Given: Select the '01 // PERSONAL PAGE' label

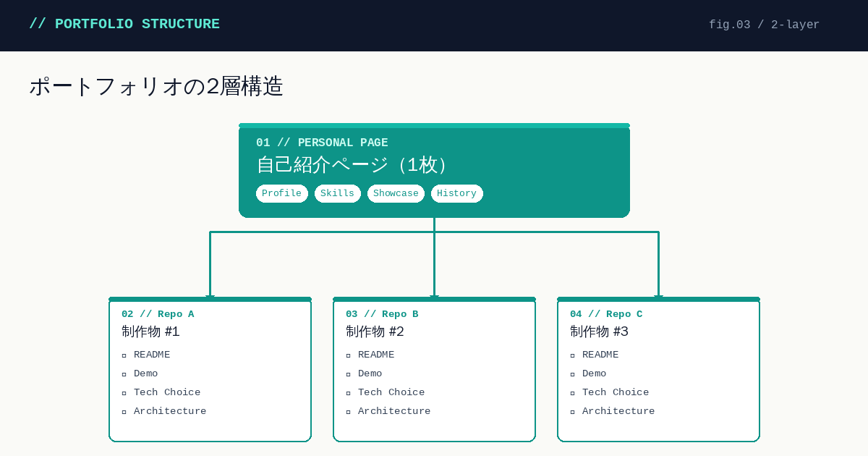Looking at the screenshot, I should 322,143.
